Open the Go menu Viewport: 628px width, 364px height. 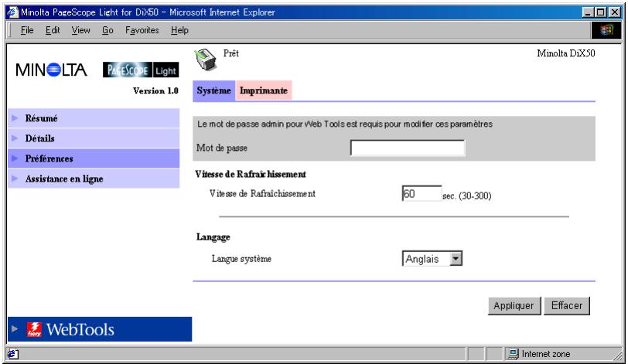[108, 30]
